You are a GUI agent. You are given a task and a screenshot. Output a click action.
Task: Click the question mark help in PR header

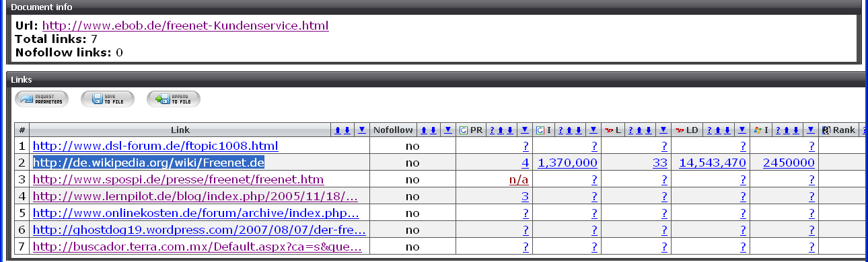492,130
